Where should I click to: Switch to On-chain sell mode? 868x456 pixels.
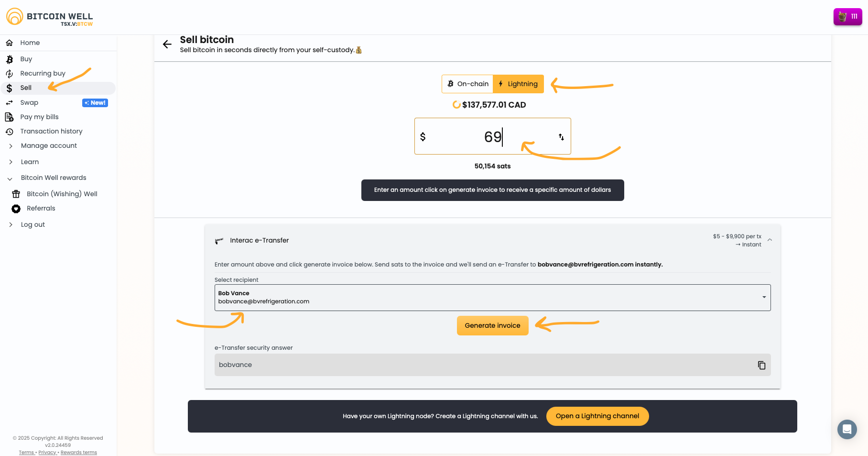point(468,84)
